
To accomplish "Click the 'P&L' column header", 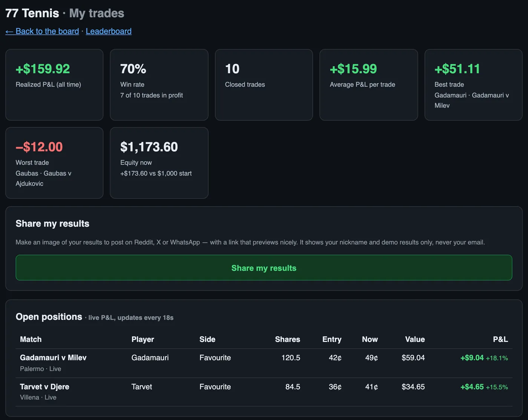I will click(x=500, y=339).
